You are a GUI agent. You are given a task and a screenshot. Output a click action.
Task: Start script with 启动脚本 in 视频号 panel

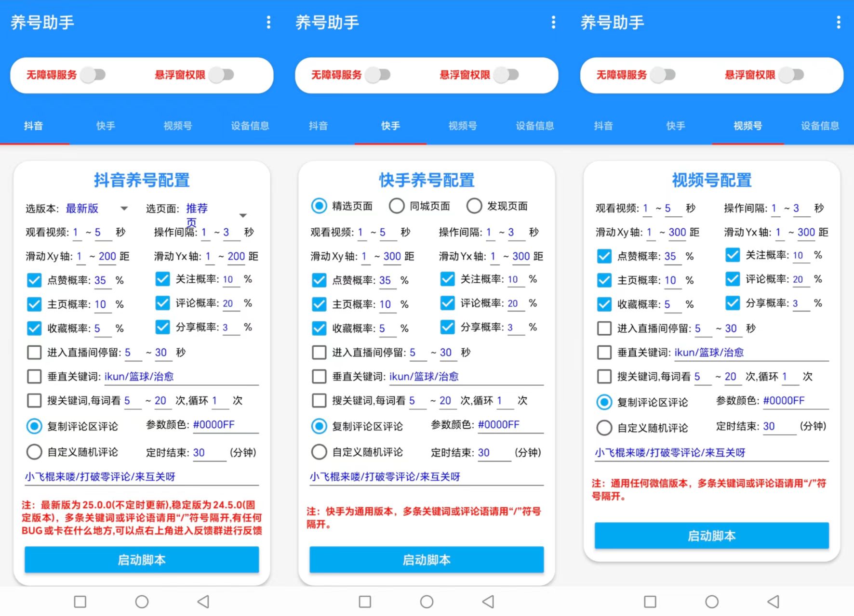click(x=712, y=536)
